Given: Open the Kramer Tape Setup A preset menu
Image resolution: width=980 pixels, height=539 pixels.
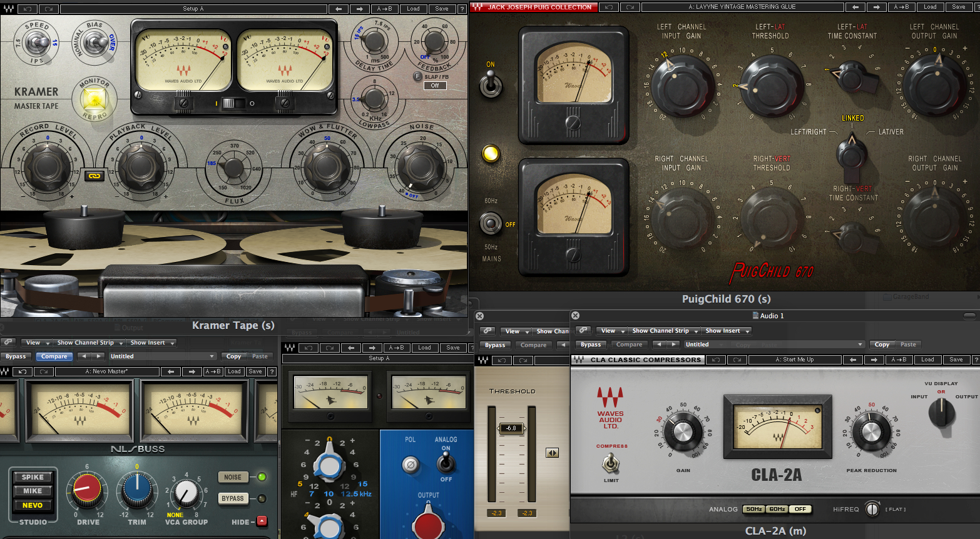Looking at the screenshot, I should 193,9.
